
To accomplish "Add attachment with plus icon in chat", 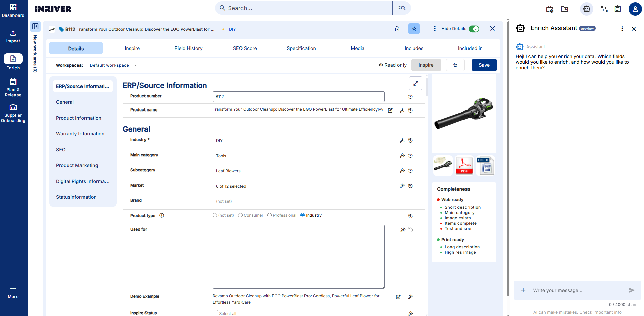I will [x=523, y=290].
